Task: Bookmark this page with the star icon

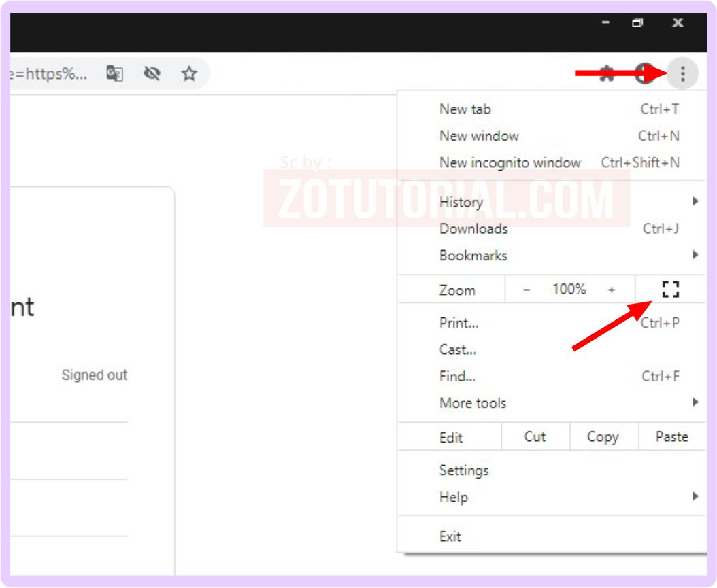Action: [x=188, y=73]
